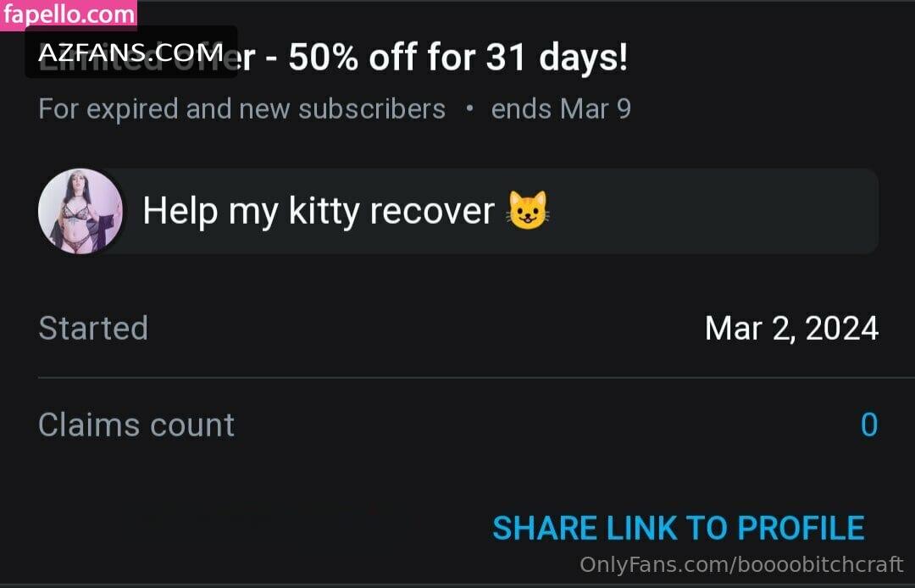Click the word 'subscribers' in the subtitle
Viewport: 915px width, 588px height.
(372, 109)
